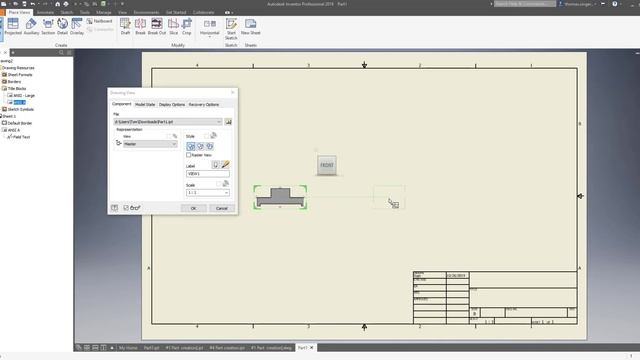Select the Break Out tool
The width and height of the screenshot is (640, 360).
coord(157,27)
